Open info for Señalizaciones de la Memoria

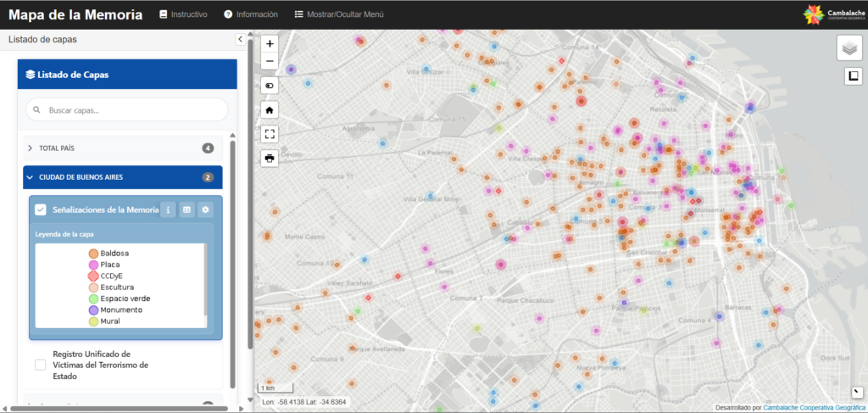pyautogui.click(x=168, y=209)
